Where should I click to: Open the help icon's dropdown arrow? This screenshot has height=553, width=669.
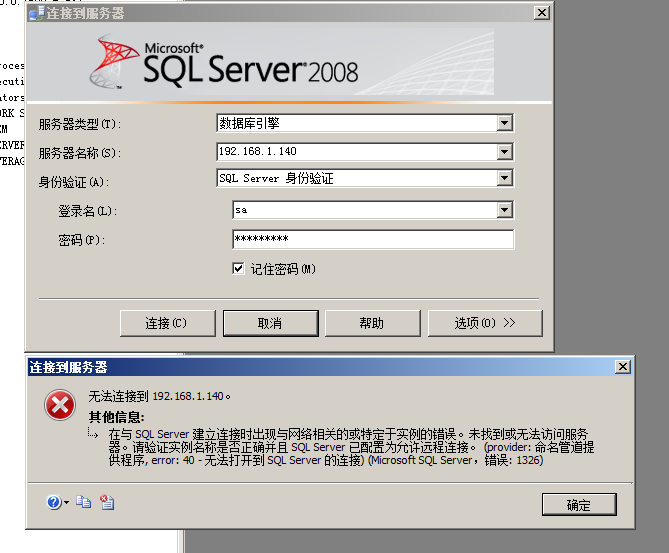(x=67, y=503)
